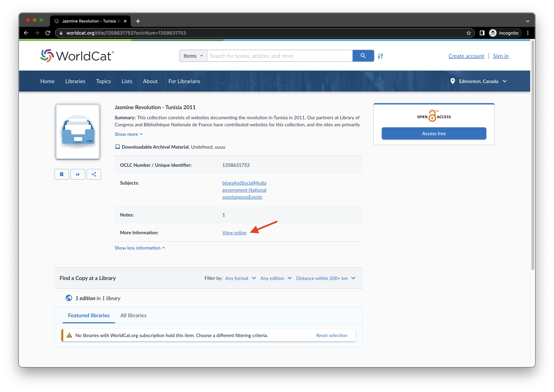Open the Items search scope dropdown

pos(193,56)
